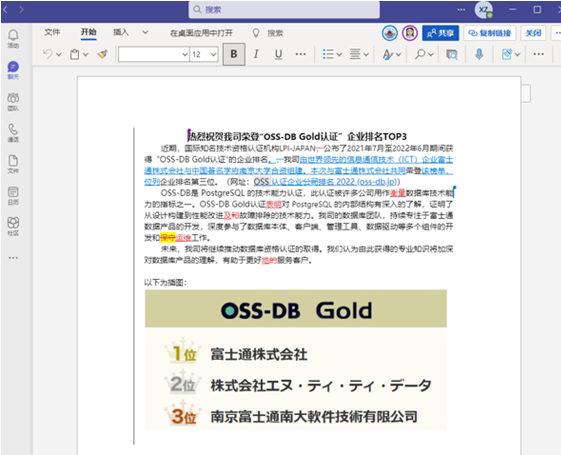Viewport: 561px width, 455px height.
Task: Click the Paste clipboard icon
Action: 74,54
